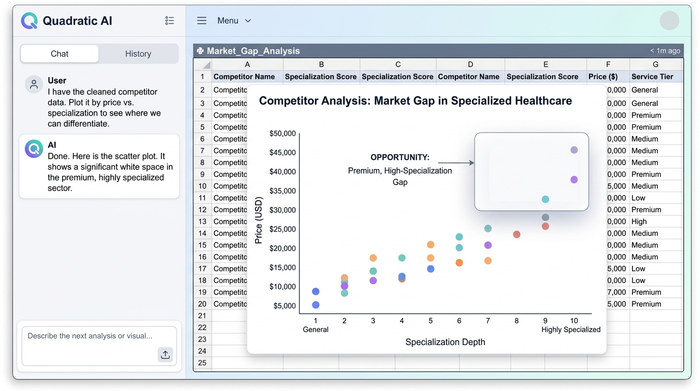700x391 pixels.
Task: Click the User avatar icon in chat
Action: pos(33,84)
